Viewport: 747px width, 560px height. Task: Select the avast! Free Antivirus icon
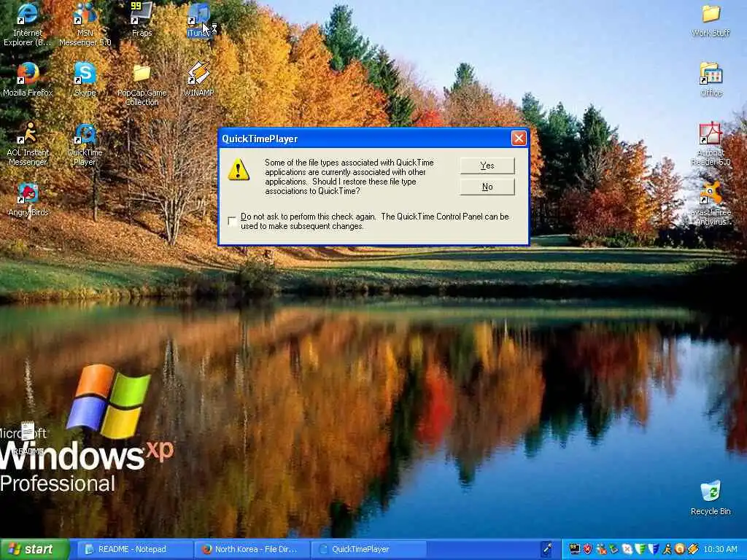[711, 204]
